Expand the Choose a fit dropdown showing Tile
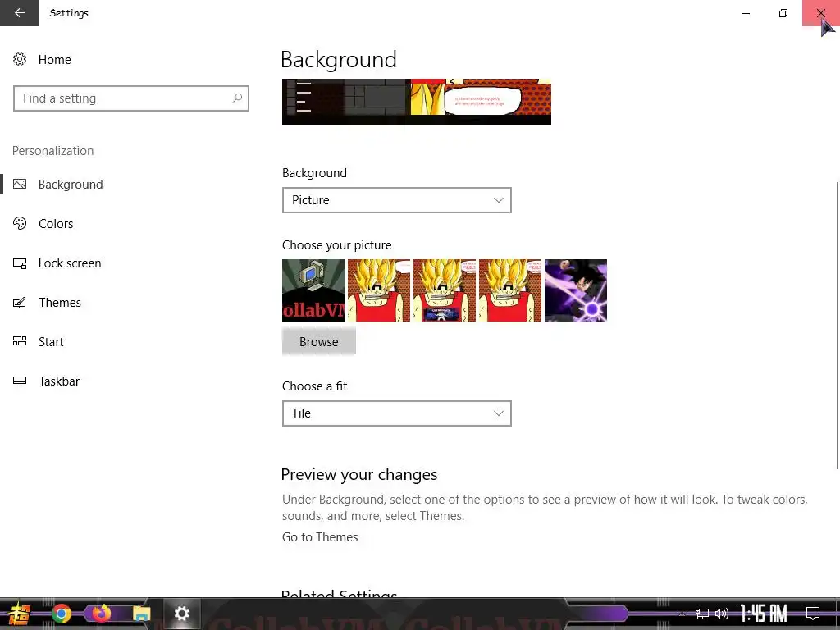Screen dimensions: 840x630 (x=397, y=413)
